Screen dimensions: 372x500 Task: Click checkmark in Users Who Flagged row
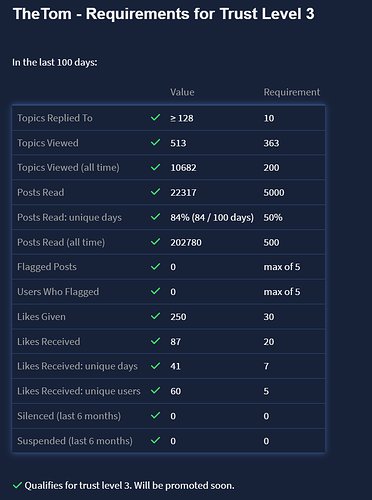(155, 291)
